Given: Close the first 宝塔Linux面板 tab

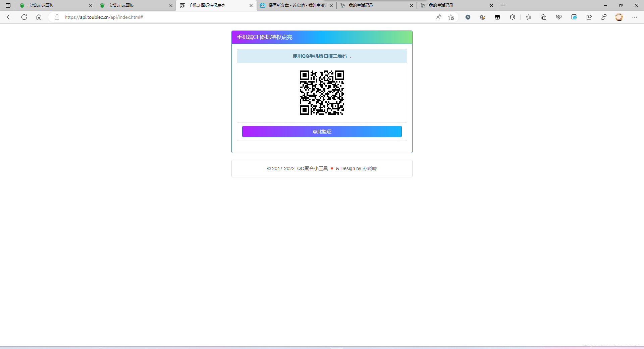Looking at the screenshot, I should (x=91, y=5).
